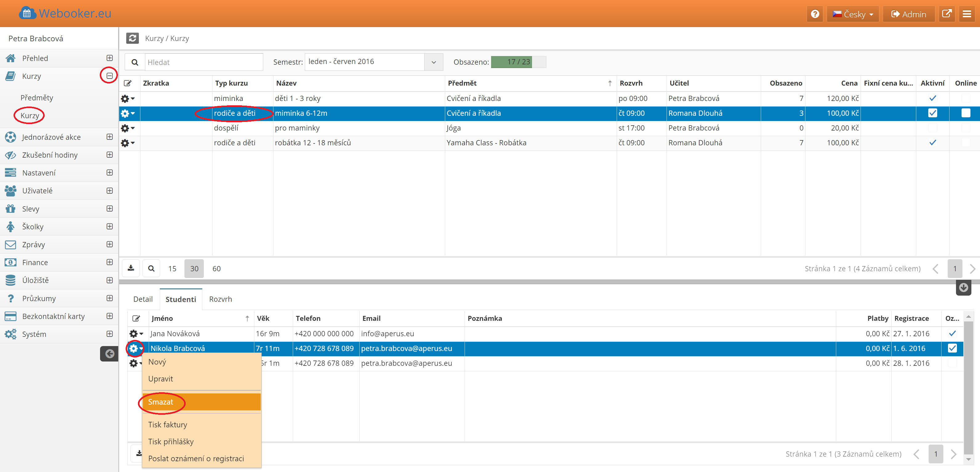
Task: Click the Hledat search input field
Action: [x=203, y=62]
